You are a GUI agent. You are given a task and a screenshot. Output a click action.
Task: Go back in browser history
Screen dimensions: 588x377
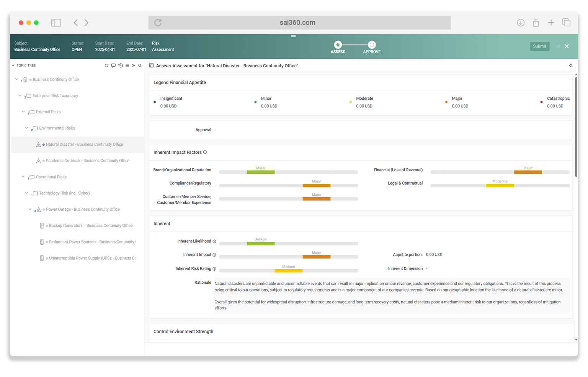coord(76,23)
